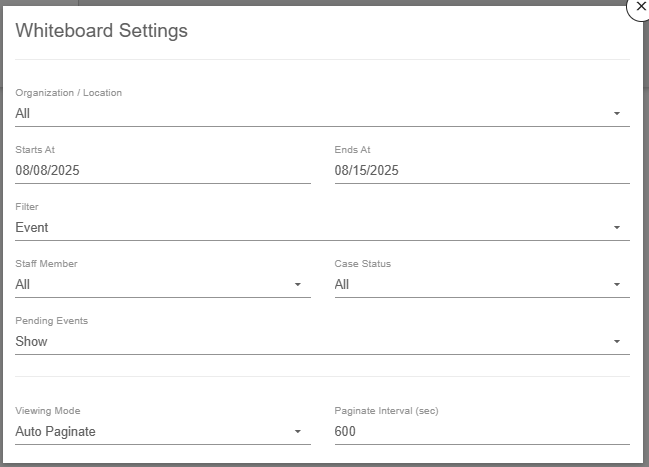649x467 pixels.
Task: Focus the Starts At date field
Action: point(162,171)
